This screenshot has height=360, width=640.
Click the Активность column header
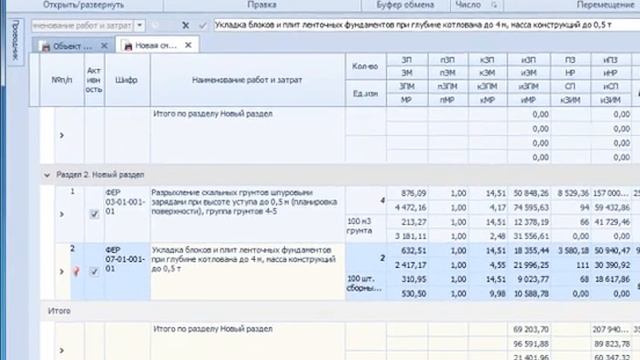pyautogui.click(x=94, y=80)
